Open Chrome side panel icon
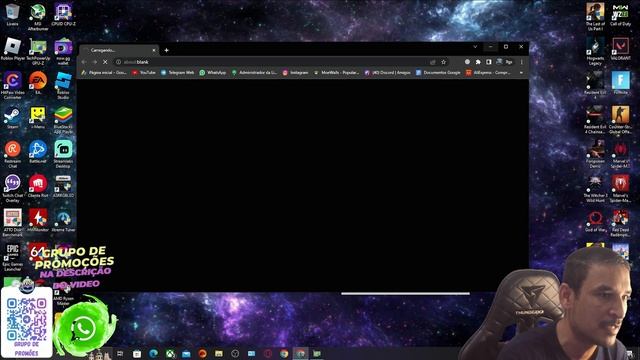The height and width of the screenshot is (360, 640). pos(489,62)
